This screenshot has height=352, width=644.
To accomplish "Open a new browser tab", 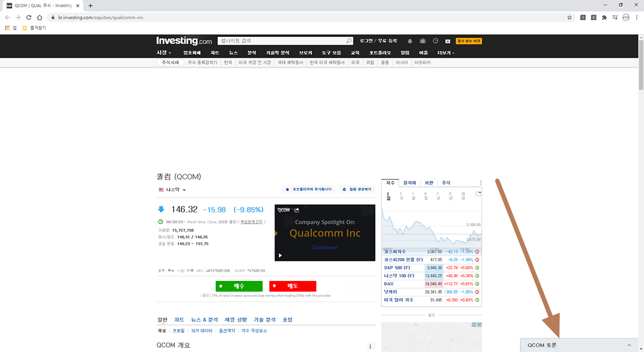I will pyautogui.click(x=90, y=6).
